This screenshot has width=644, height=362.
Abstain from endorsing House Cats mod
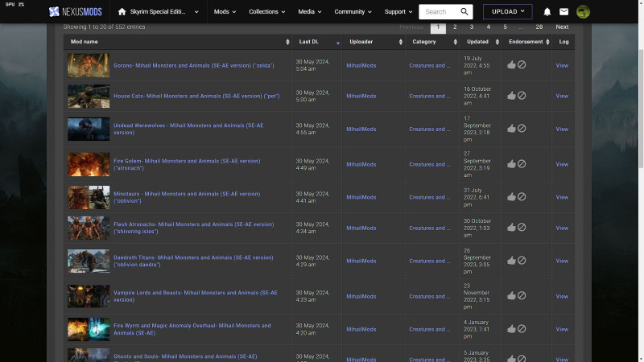tap(522, 95)
